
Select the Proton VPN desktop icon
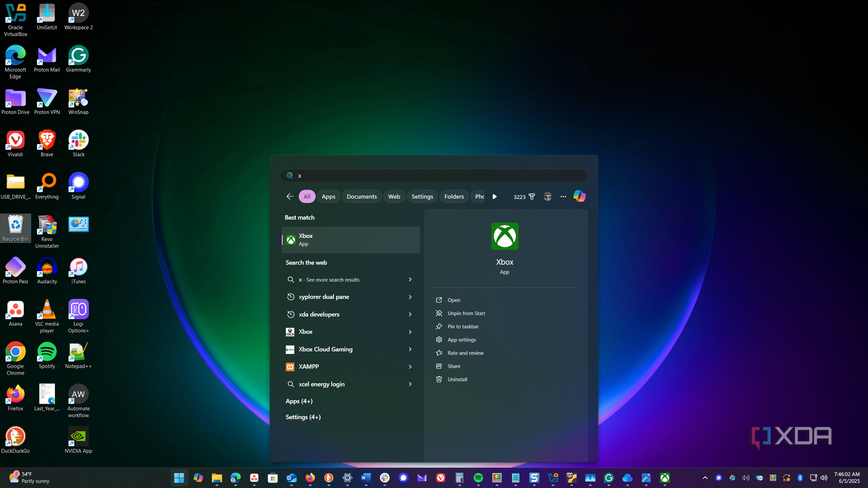[47, 102]
